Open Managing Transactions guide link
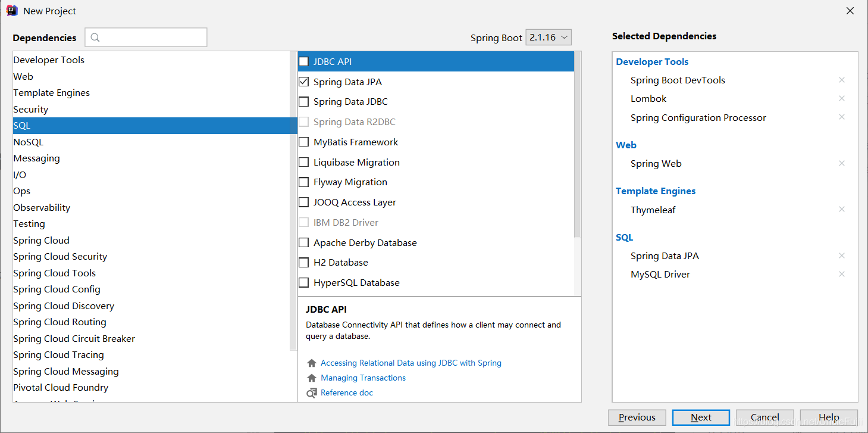Screen dimensions: 868x433 [x=363, y=378]
